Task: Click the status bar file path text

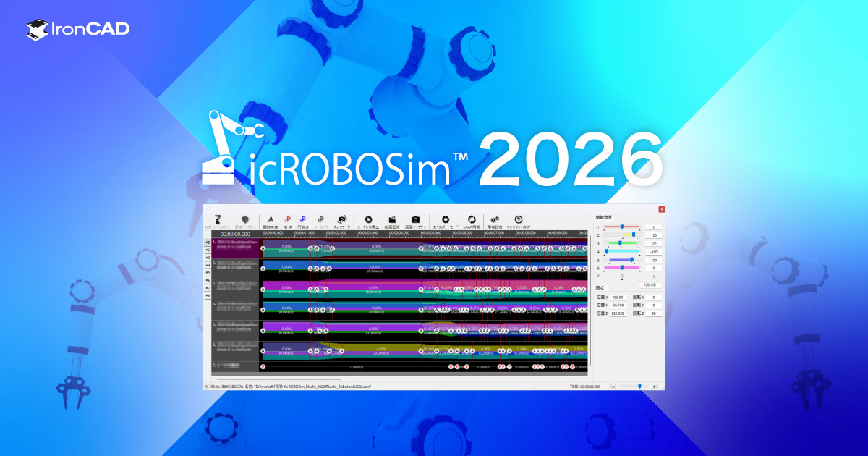Action: tap(291, 387)
